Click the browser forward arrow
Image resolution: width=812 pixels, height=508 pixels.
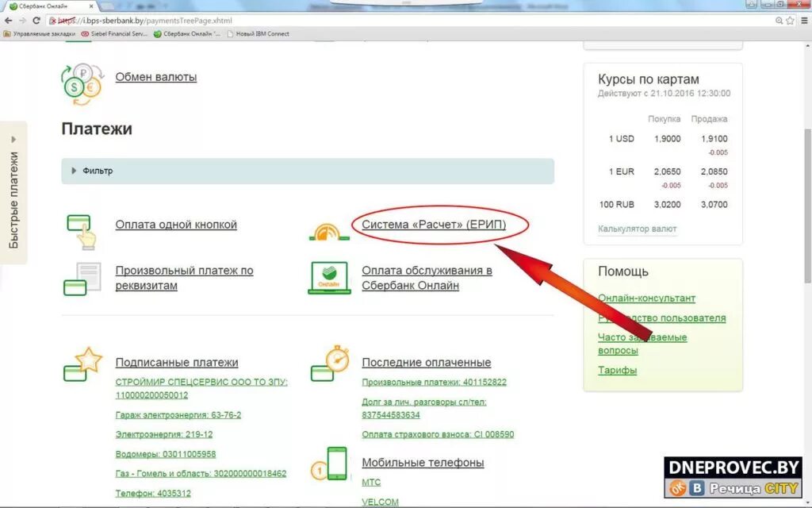pos(22,21)
